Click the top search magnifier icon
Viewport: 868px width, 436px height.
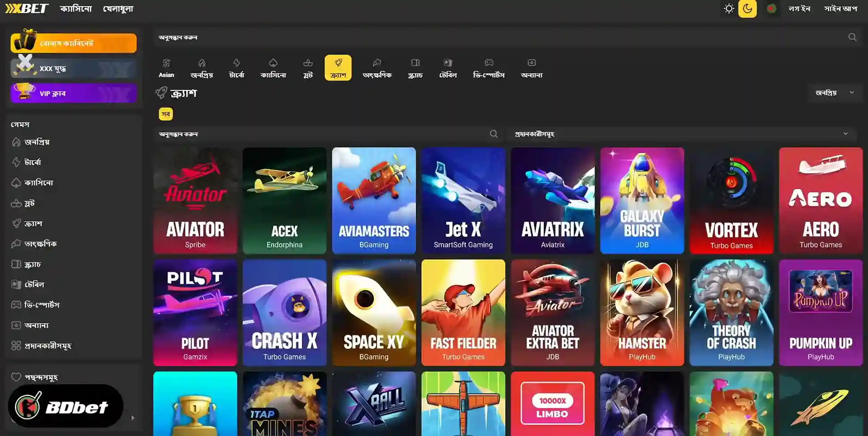[852, 37]
